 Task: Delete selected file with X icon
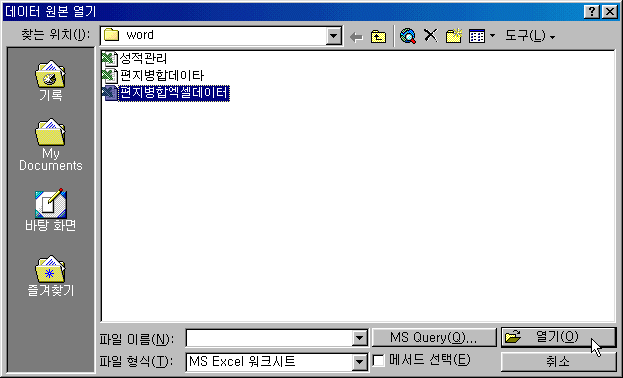431,36
